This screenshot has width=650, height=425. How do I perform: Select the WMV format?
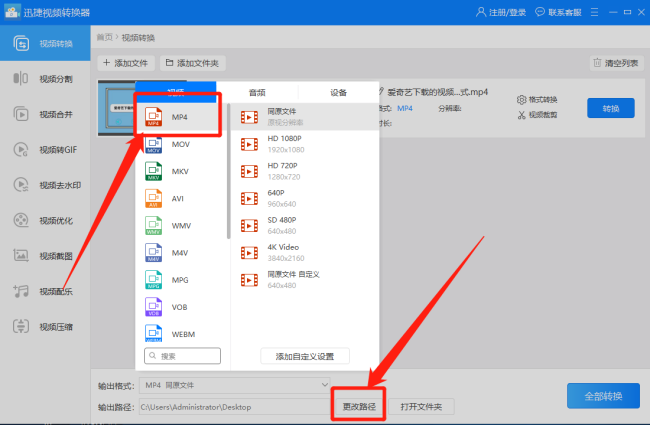pyautogui.click(x=180, y=226)
